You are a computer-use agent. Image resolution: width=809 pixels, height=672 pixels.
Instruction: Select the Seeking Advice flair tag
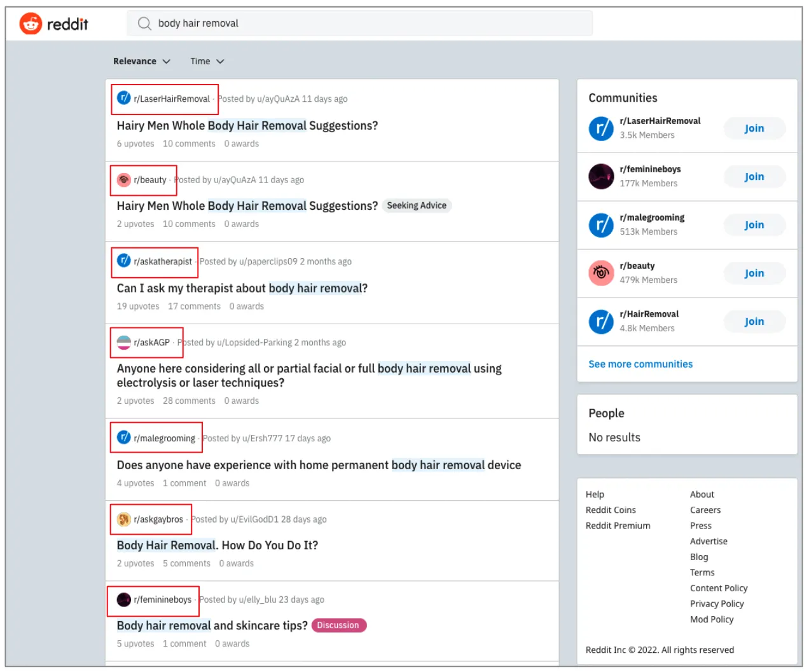(x=417, y=206)
